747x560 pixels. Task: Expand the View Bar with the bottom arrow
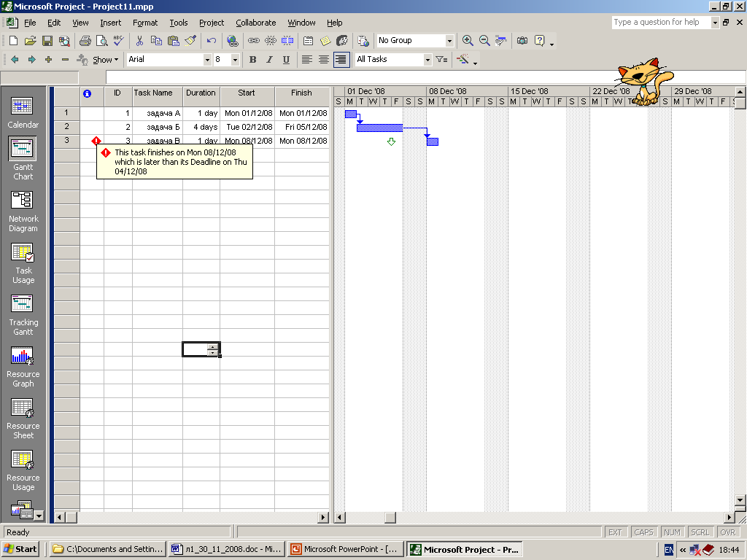tap(39, 516)
